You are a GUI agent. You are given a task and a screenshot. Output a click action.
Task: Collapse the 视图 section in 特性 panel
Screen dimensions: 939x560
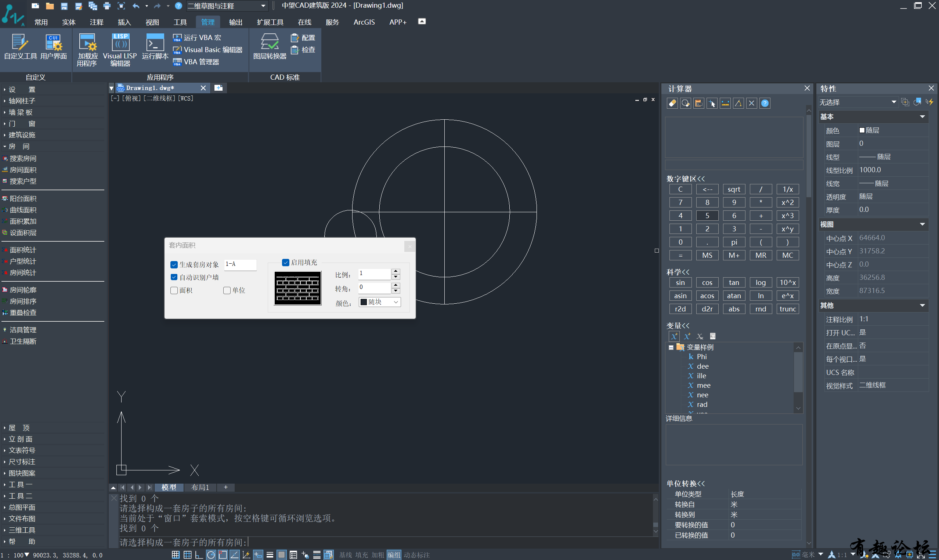pos(922,224)
